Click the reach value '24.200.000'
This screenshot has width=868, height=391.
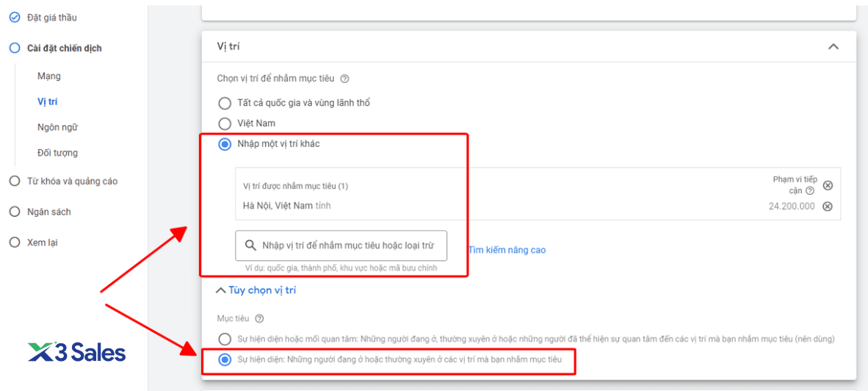(x=791, y=206)
